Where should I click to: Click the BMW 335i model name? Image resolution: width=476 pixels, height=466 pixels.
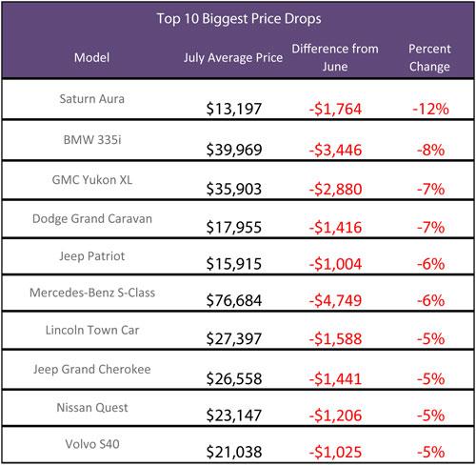coord(92,140)
